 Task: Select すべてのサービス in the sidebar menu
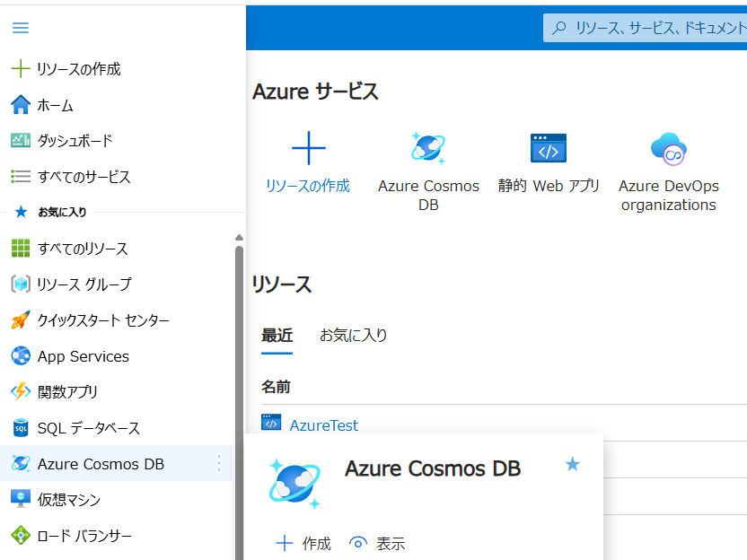(83, 177)
